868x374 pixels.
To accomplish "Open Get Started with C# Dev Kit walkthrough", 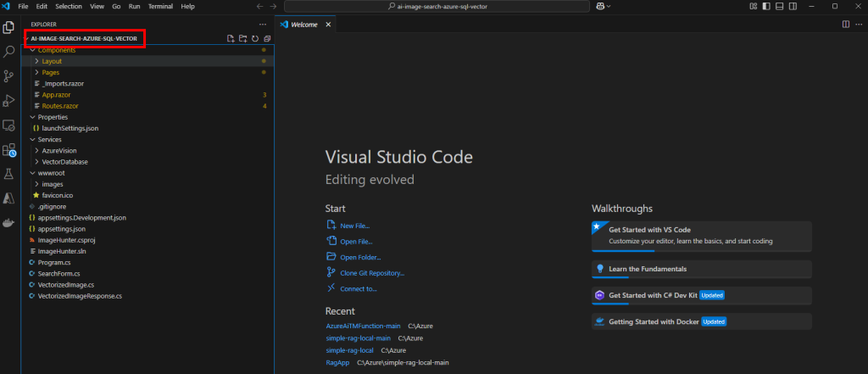I will click(701, 295).
